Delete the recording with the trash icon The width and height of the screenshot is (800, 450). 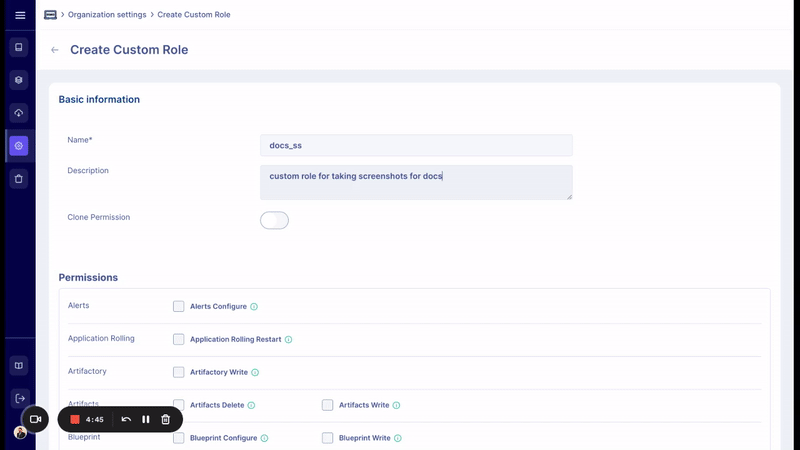tap(165, 419)
